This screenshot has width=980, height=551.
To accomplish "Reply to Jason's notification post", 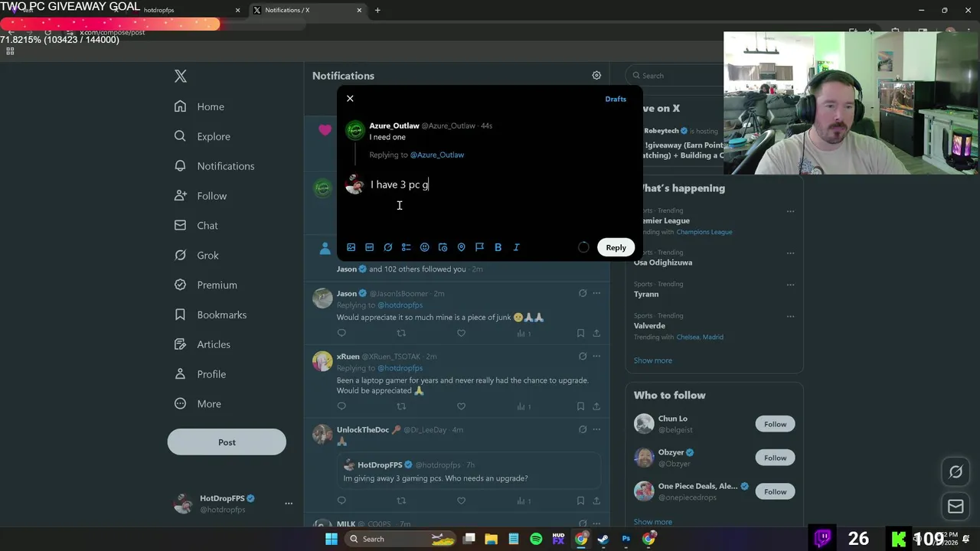I will click(x=341, y=333).
